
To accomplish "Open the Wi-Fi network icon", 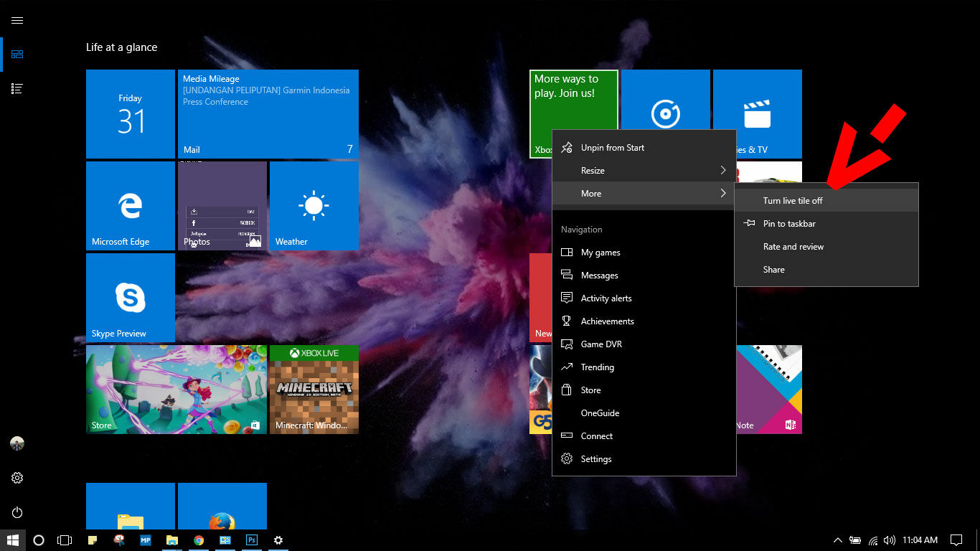I will tap(873, 540).
